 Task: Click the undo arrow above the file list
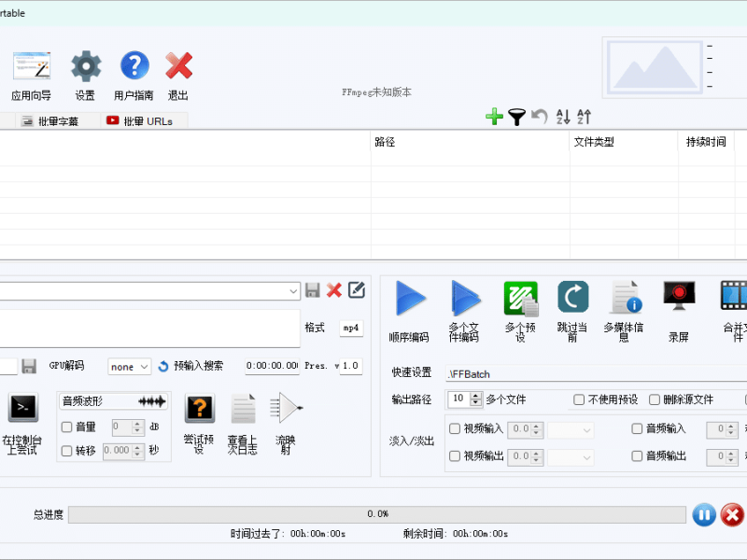tap(540, 116)
